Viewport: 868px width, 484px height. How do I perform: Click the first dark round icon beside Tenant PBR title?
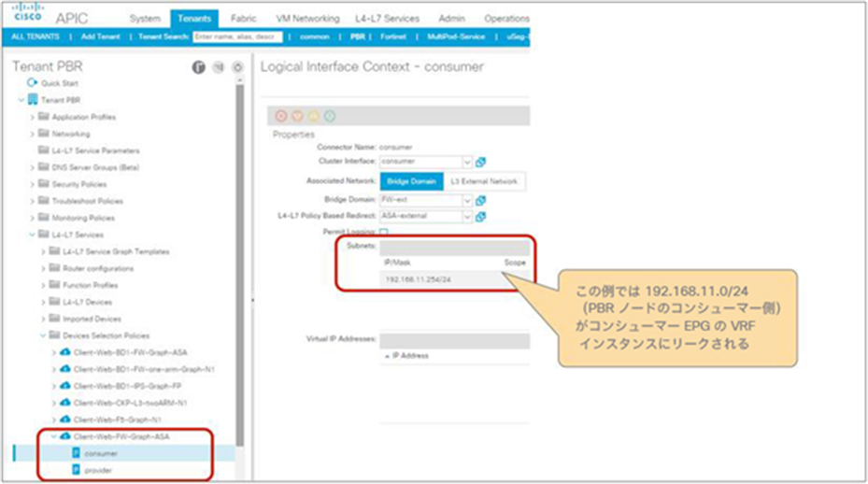click(x=199, y=67)
